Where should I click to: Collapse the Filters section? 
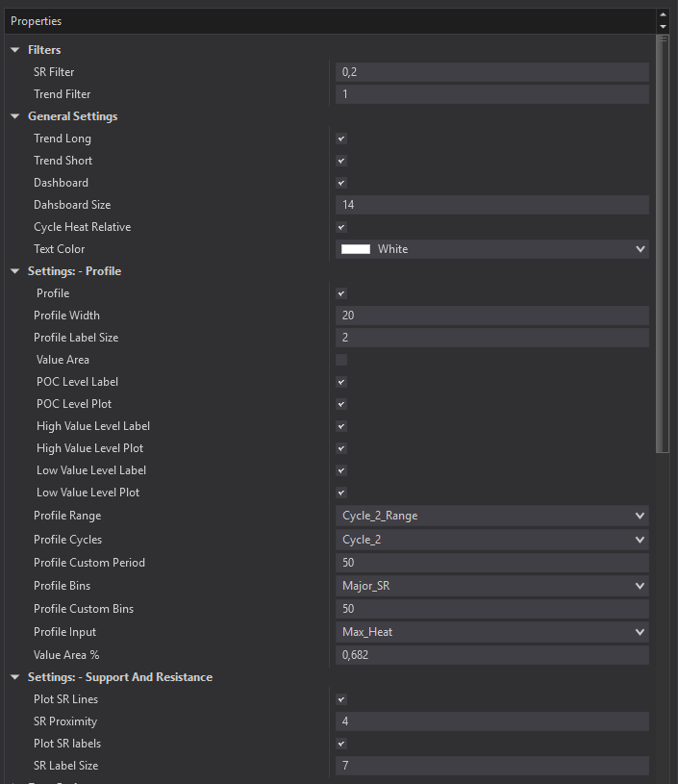click(x=15, y=50)
